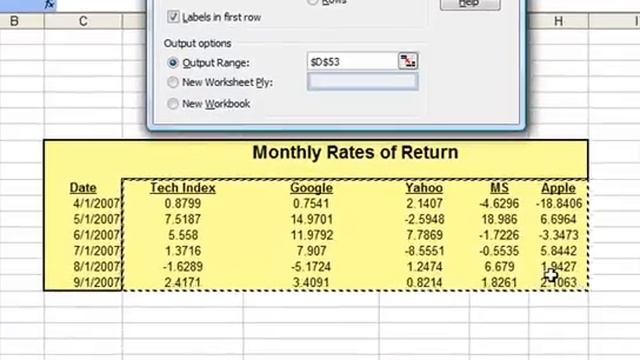Image resolution: width=640 pixels, height=360 pixels.
Task: Click MS value -4.6296
Action: pyautogui.click(x=499, y=203)
